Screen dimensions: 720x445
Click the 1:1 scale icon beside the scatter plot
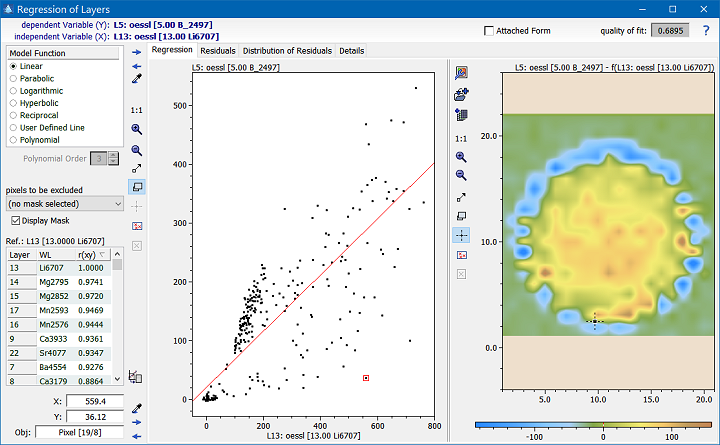137,110
